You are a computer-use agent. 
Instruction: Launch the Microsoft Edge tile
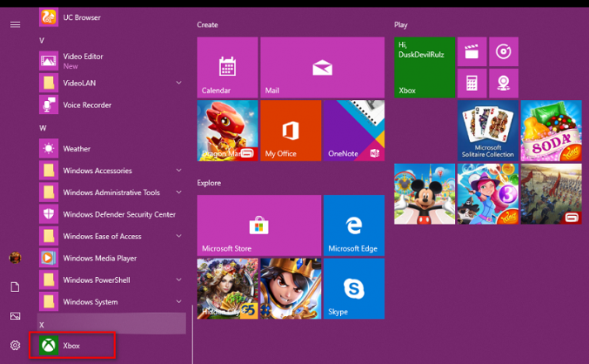pyautogui.click(x=354, y=225)
